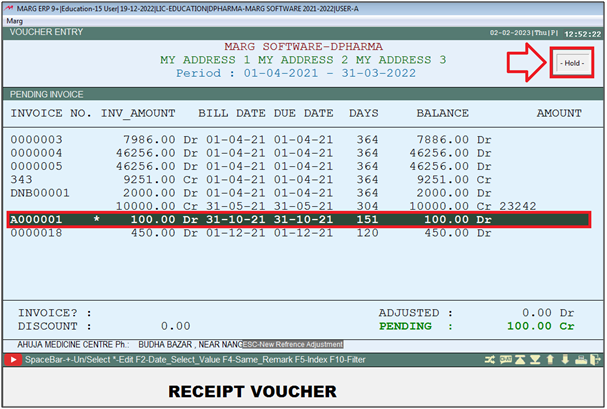Click the balance 7886.00 Dr
The image size is (607, 409).
[454, 140]
